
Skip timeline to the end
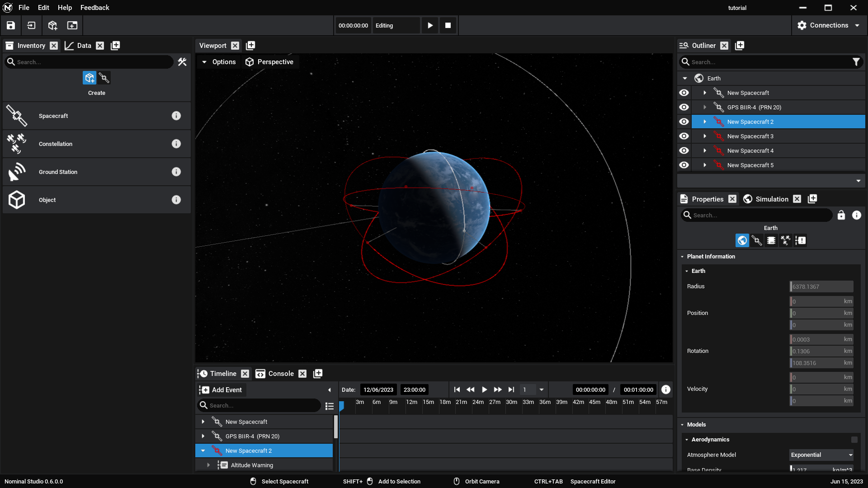[x=511, y=389]
